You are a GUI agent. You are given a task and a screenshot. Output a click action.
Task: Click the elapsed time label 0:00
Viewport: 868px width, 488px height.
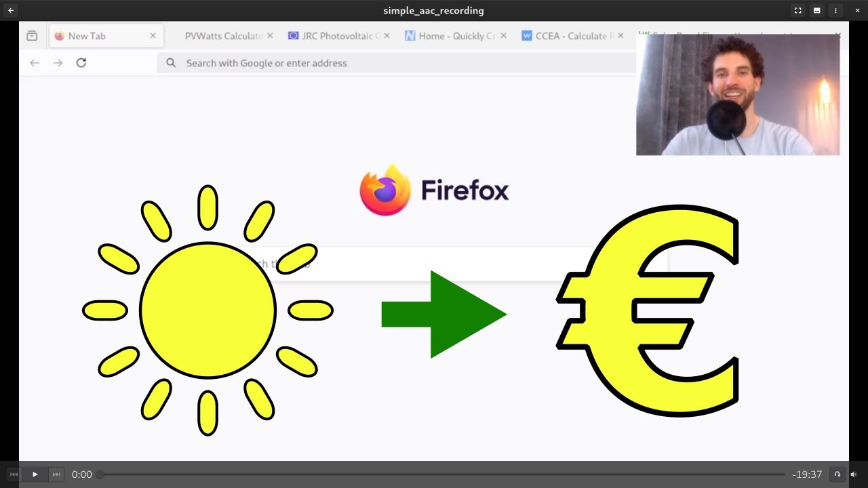[x=81, y=474]
